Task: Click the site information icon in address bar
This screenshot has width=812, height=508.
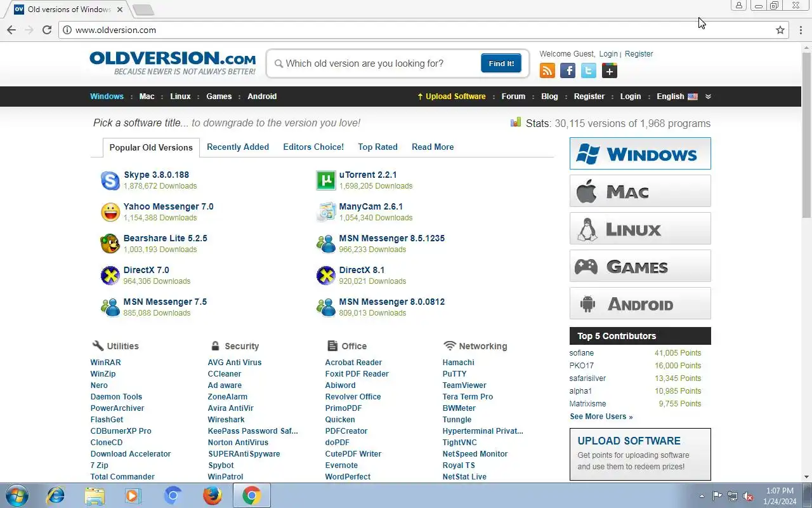Action: point(67,30)
